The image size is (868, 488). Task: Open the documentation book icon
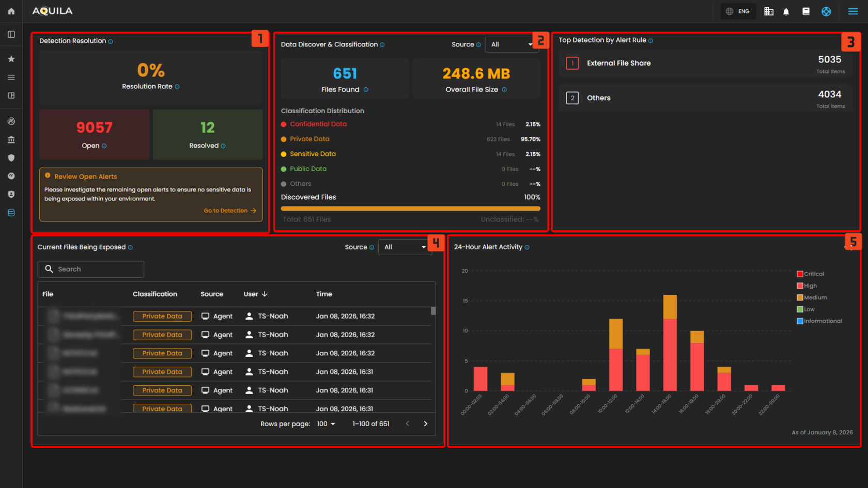click(x=805, y=11)
